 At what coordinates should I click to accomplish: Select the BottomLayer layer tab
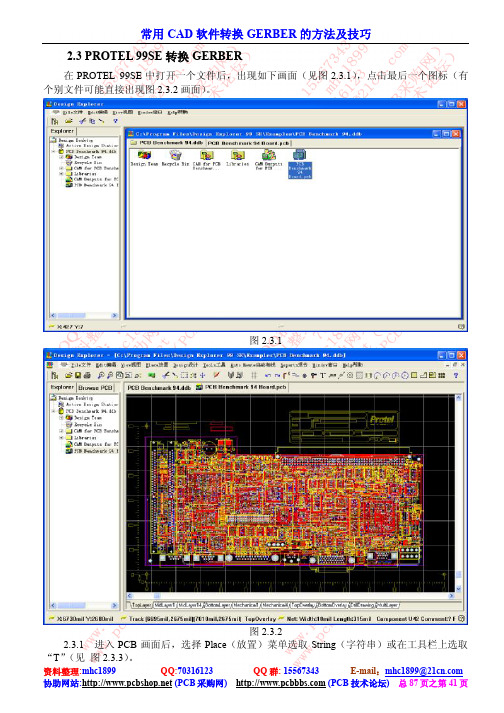pyautogui.click(x=217, y=605)
